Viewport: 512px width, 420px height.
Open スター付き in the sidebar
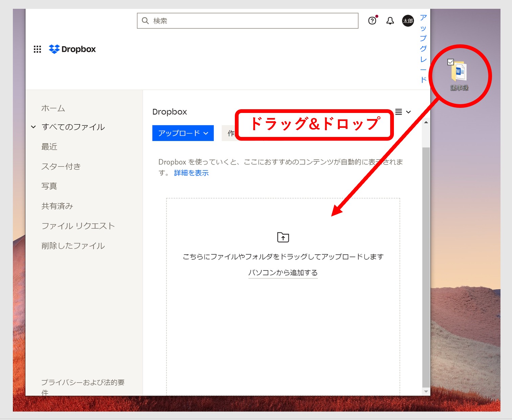[x=61, y=166]
